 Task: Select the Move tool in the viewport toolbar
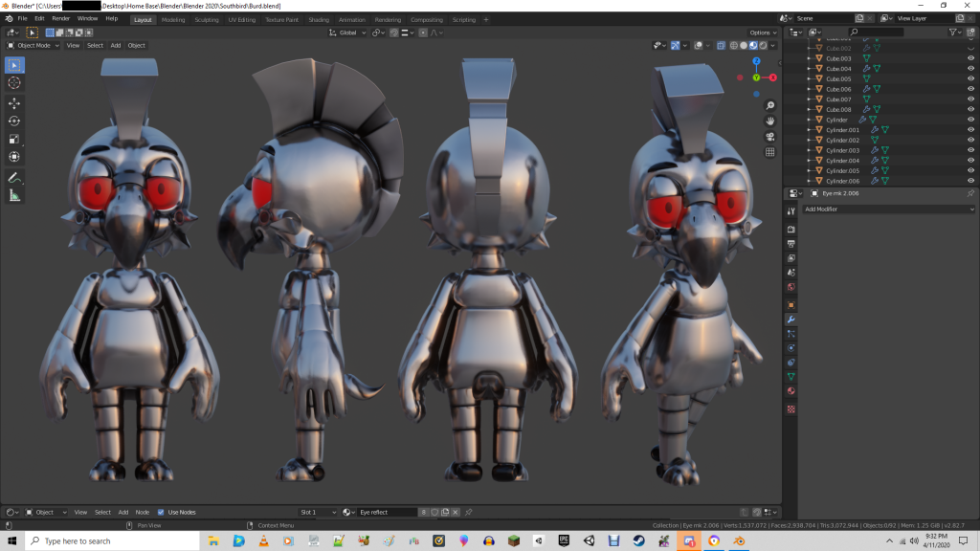(x=14, y=103)
